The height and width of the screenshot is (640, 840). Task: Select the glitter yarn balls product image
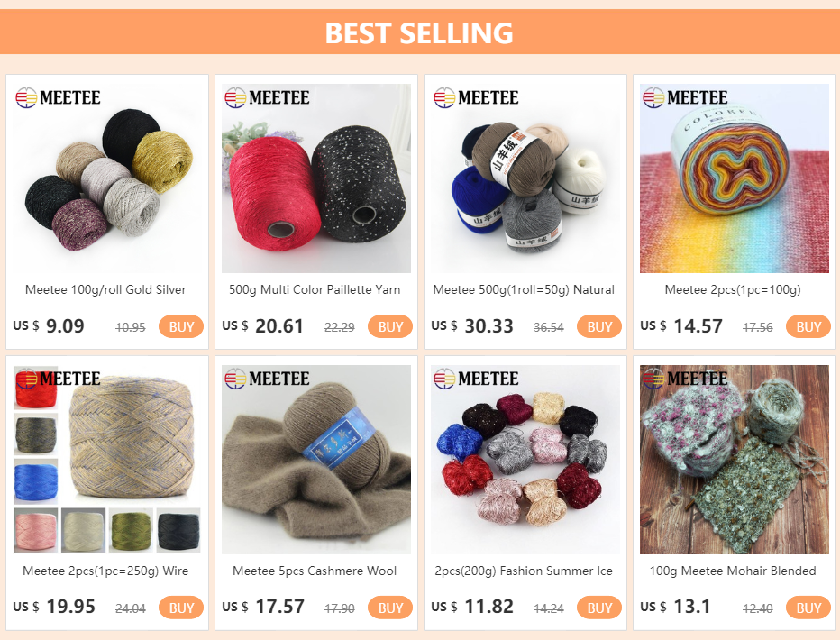107,178
